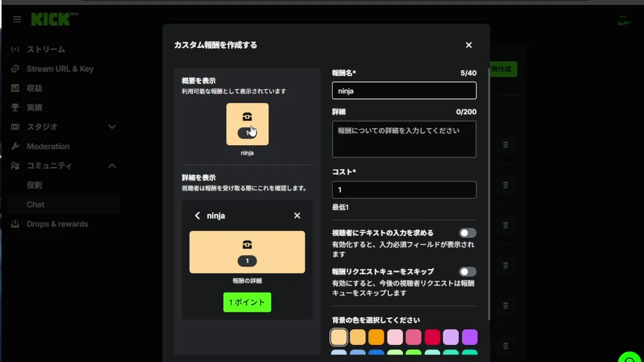Click the 最低1 hint text
This screenshot has height=362, width=644.
coord(341,207)
